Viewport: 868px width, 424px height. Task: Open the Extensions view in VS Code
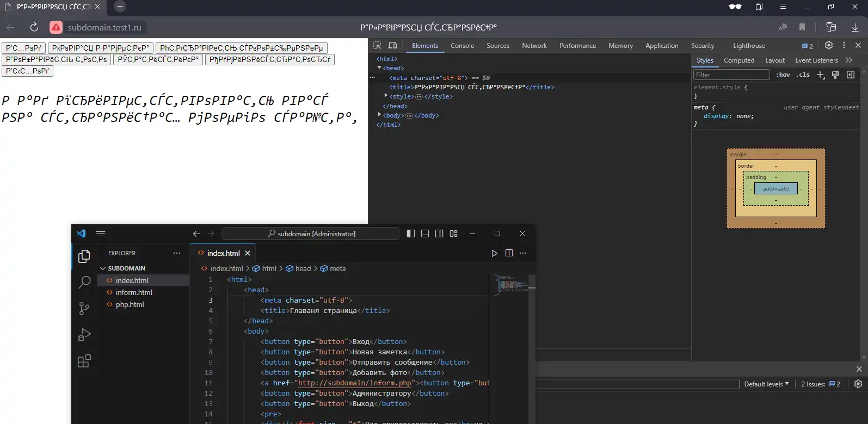(x=84, y=361)
